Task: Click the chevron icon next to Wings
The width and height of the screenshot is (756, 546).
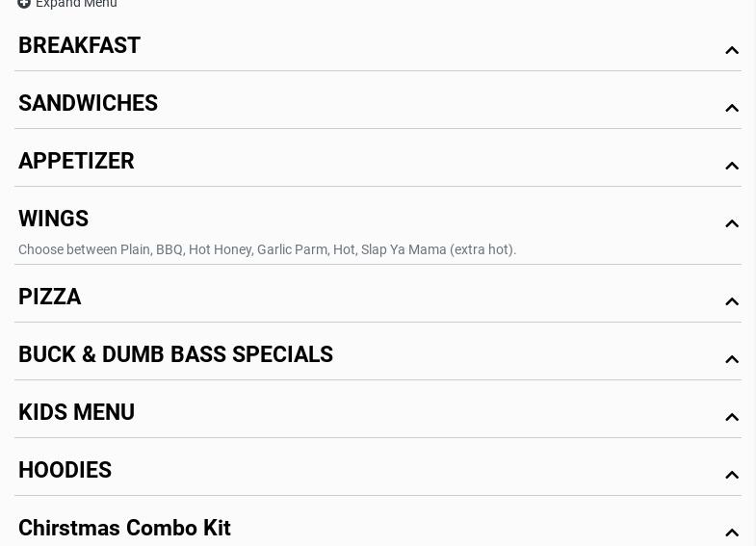Action: coord(732,223)
